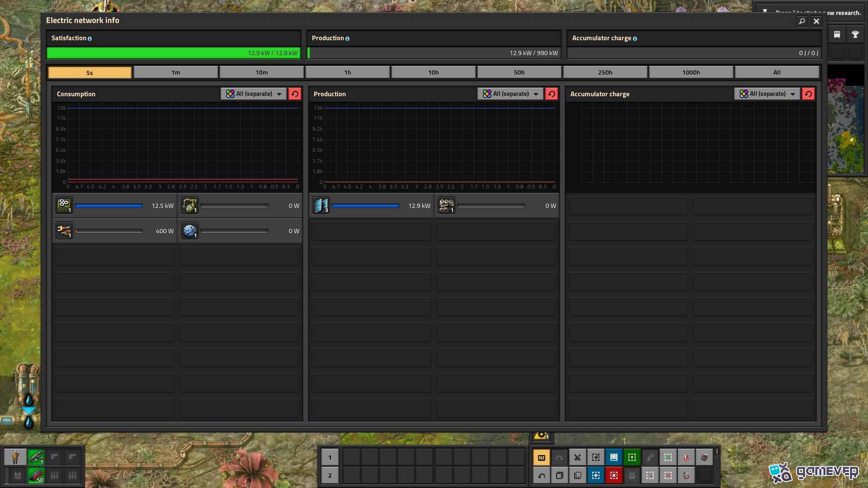This screenshot has width=868, height=488.
Task: Close the Electric network info window
Action: pyautogui.click(x=816, y=21)
